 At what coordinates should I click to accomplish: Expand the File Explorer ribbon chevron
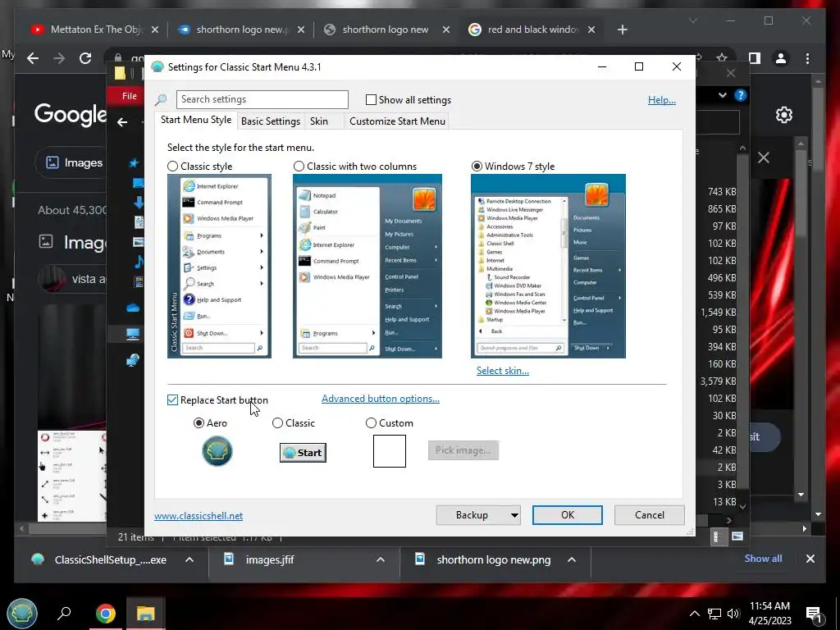723,95
